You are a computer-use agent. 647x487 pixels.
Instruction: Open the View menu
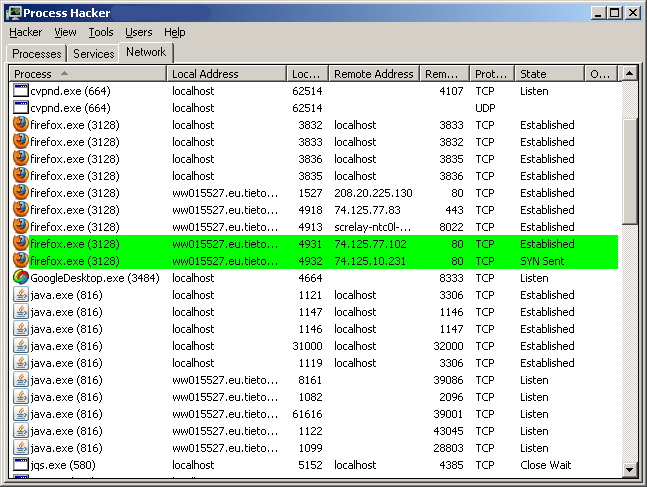click(65, 32)
